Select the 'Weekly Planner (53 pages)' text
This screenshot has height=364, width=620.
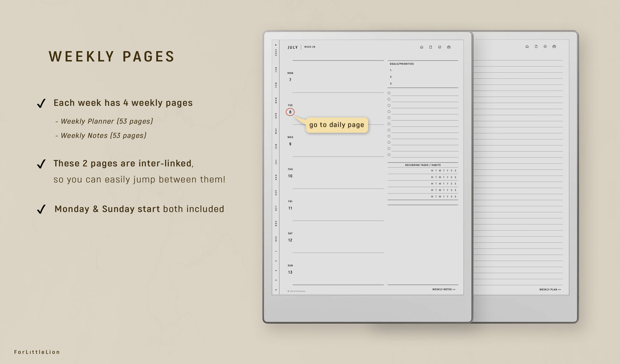(107, 121)
